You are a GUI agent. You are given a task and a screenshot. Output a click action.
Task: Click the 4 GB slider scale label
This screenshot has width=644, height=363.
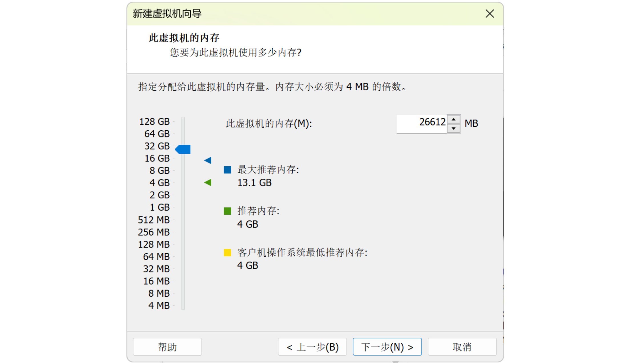[x=159, y=183]
